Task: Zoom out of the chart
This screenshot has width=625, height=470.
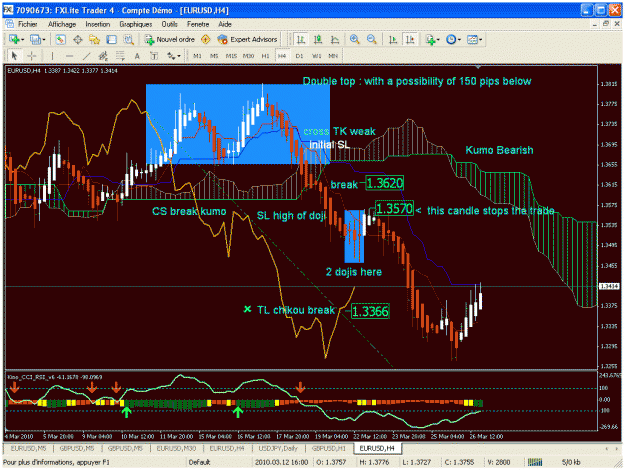Action: [371, 39]
